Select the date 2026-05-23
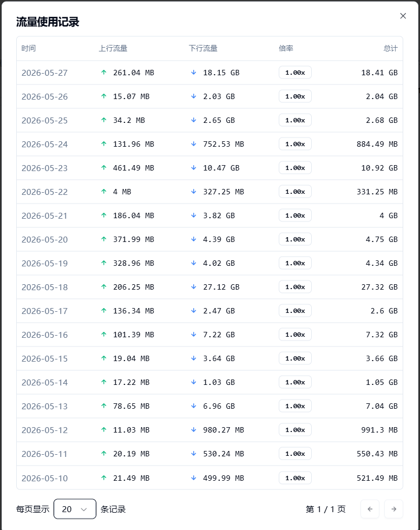The height and width of the screenshot is (530, 420). [x=44, y=168]
